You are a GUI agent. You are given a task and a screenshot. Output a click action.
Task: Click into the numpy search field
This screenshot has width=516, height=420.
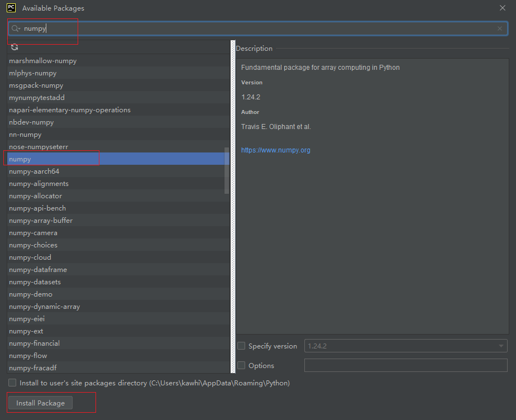pyautogui.click(x=257, y=28)
